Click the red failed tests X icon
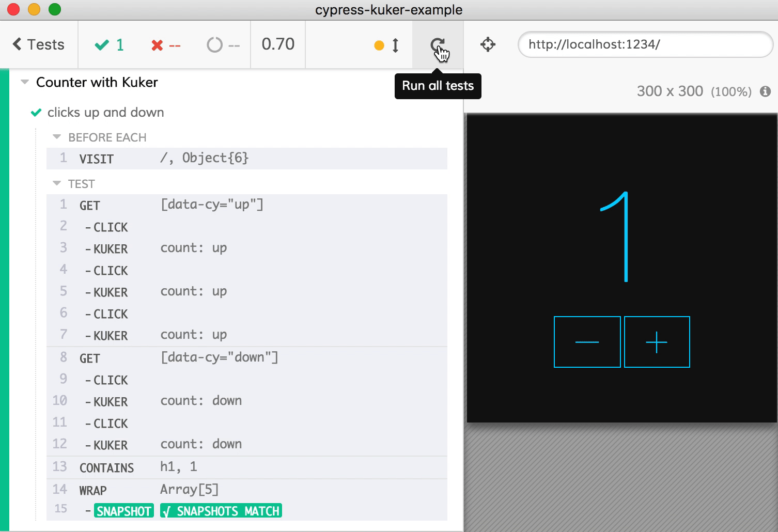This screenshot has width=778, height=532. pos(158,45)
